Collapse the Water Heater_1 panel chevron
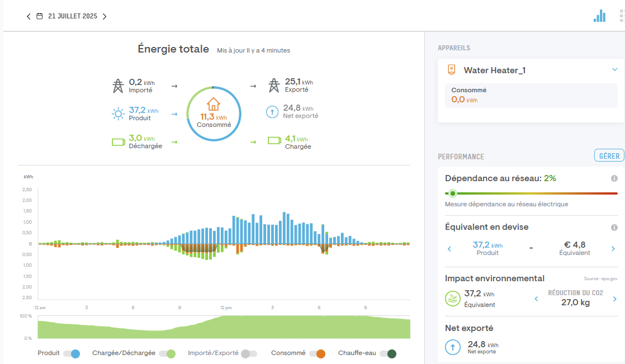Viewport: 625px width, 364px height. (x=614, y=70)
